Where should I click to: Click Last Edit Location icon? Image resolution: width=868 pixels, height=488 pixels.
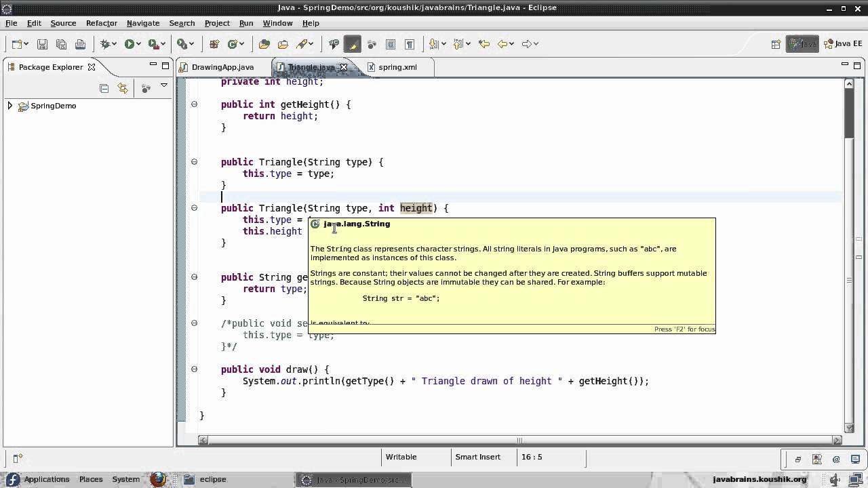pyautogui.click(x=484, y=44)
